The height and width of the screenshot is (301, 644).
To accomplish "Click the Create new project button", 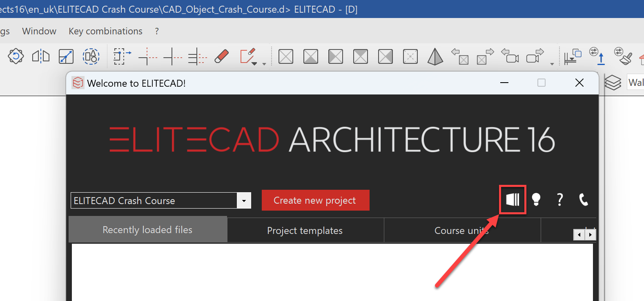I will click(316, 200).
